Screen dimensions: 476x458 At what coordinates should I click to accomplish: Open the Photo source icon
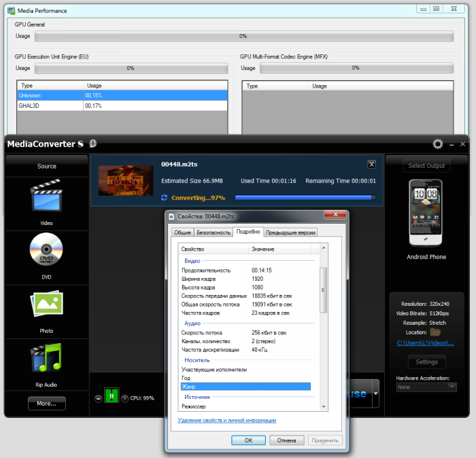[x=46, y=306]
